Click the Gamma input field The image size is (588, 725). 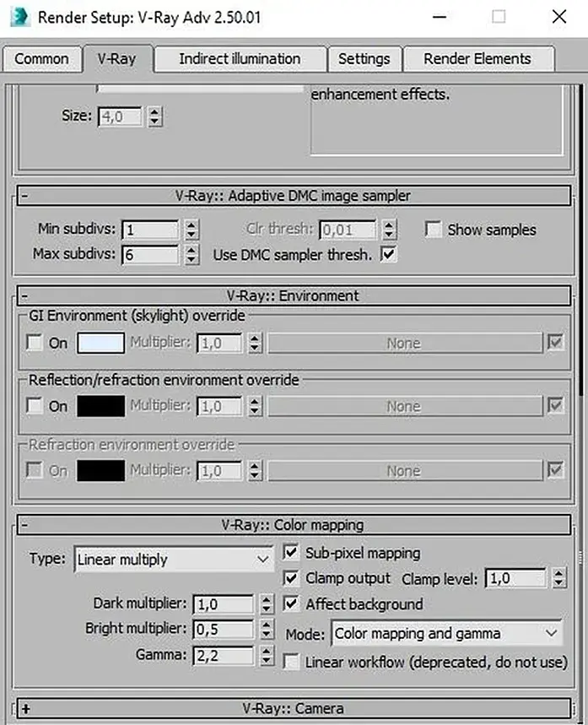[x=224, y=655]
